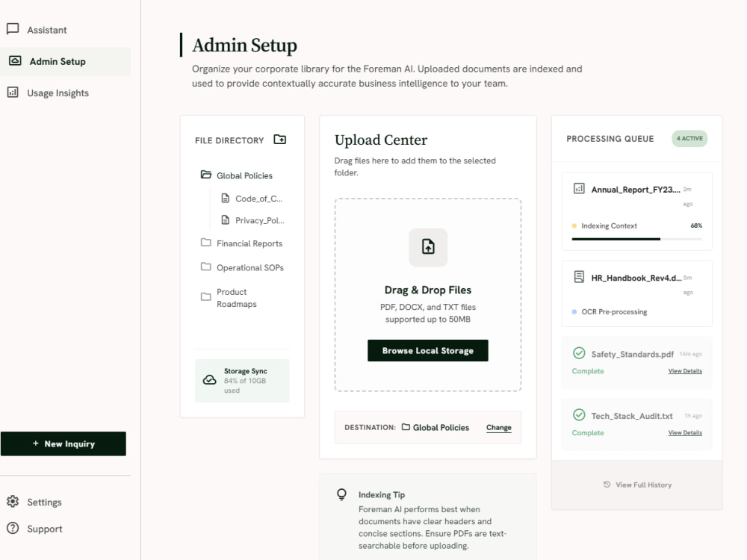
Task: Click the Code_of_C... document icon
Action: 226,198
